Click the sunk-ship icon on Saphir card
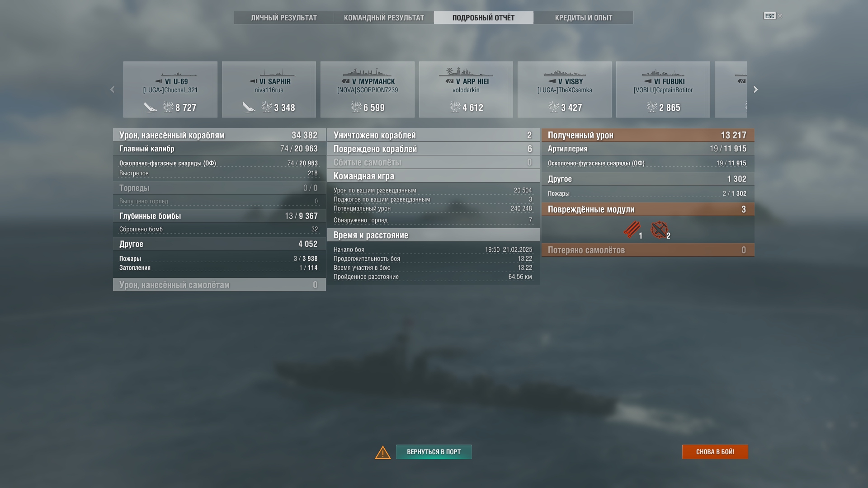The height and width of the screenshot is (488, 868). pos(249,107)
